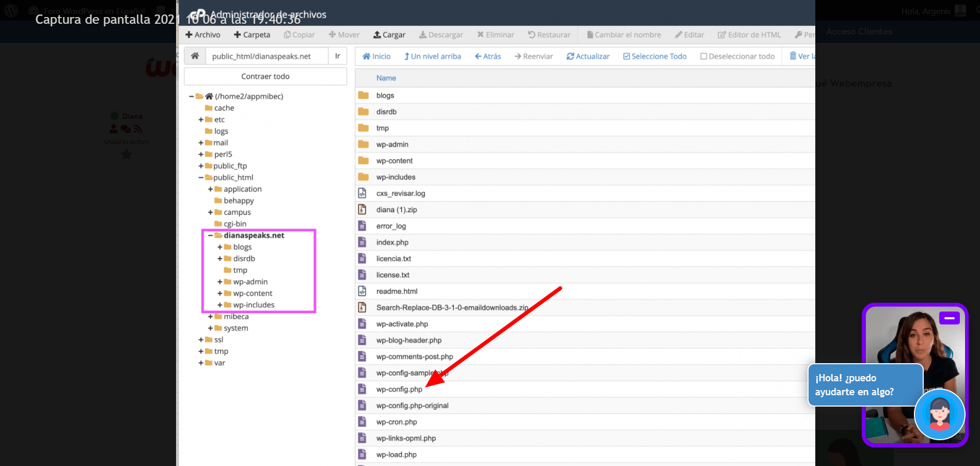
Task: Go to Inicio in file navigation
Action: pyautogui.click(x=376, y=56)
